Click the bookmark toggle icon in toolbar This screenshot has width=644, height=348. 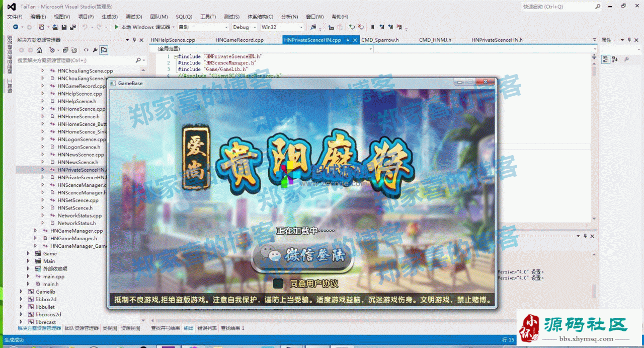(x=372, y=27)
